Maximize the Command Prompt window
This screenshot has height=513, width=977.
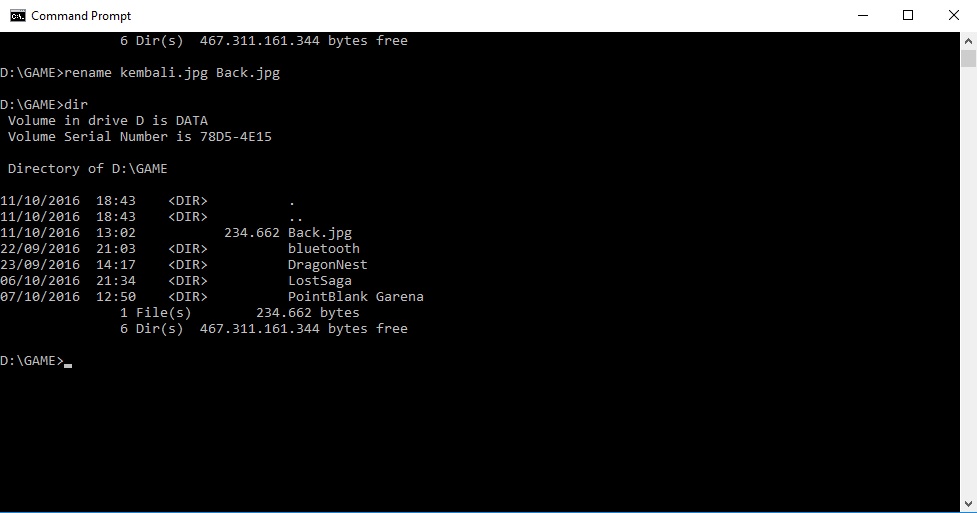point(908,16)
